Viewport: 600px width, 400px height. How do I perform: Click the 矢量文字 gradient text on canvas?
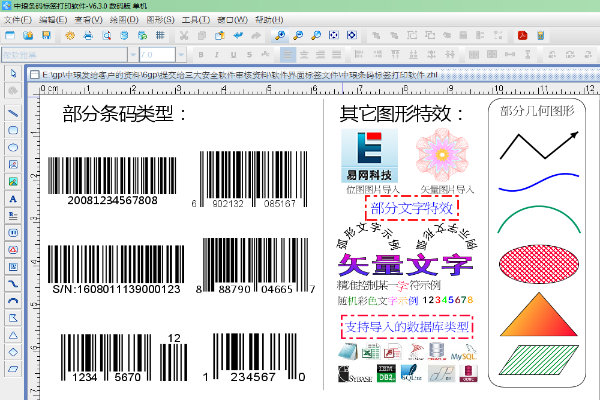[405, 265]
